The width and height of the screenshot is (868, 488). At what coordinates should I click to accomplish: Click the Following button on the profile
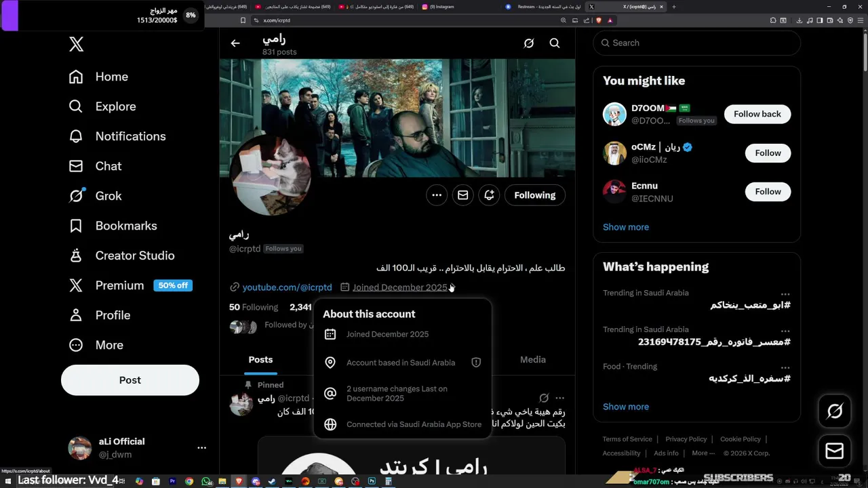[535, 195]
